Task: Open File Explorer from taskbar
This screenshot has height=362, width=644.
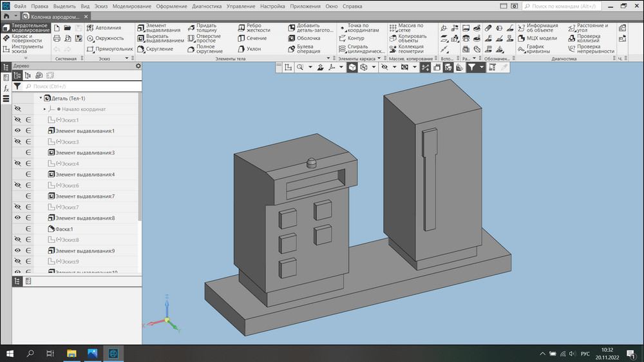Action: (x=71, y=354)
